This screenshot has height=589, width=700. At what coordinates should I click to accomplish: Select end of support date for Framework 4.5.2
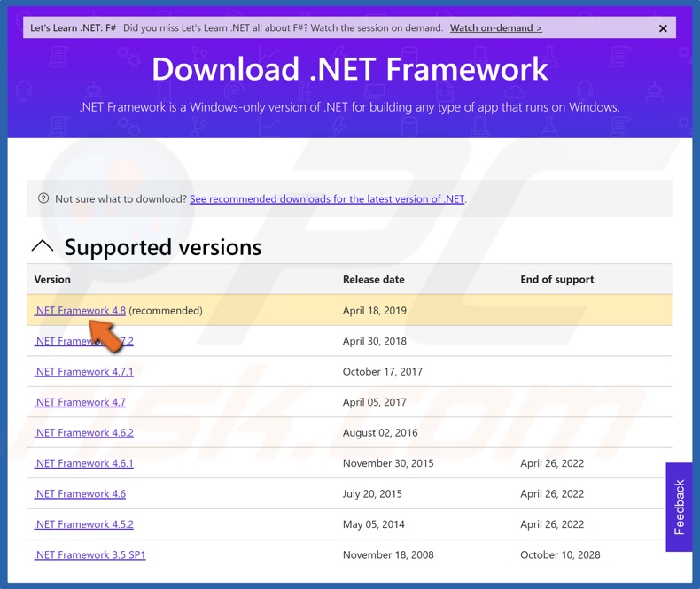[552, 524]
